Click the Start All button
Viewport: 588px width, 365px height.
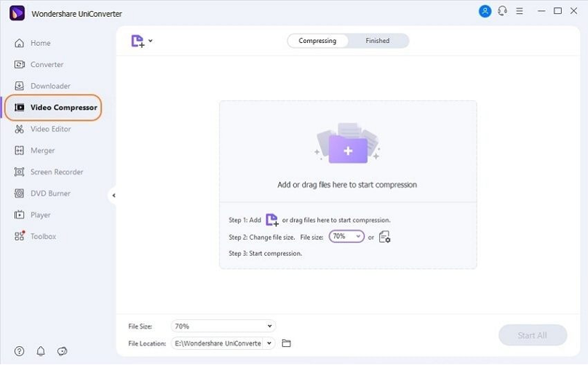click(533, 335)
